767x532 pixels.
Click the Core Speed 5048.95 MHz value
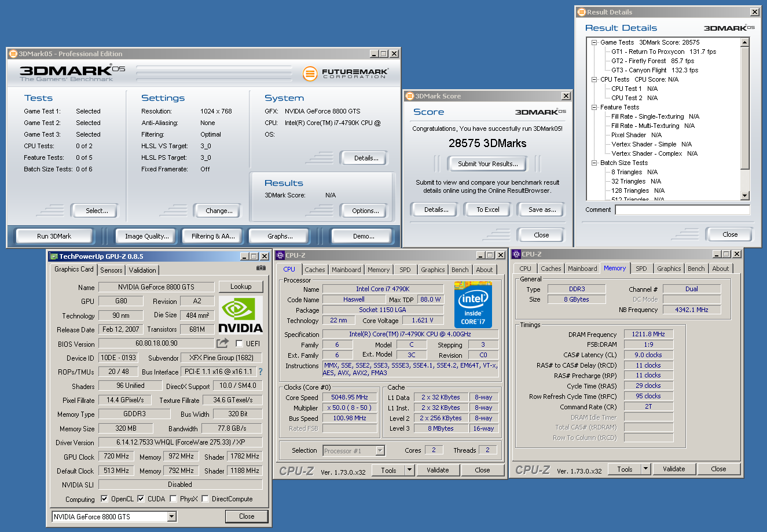[350, 397]
